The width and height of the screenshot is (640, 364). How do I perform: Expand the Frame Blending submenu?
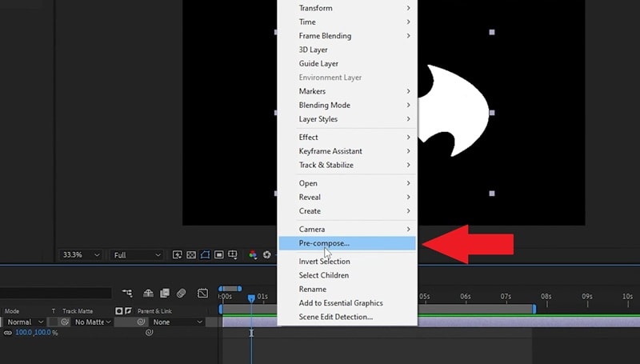click(347, 36)
